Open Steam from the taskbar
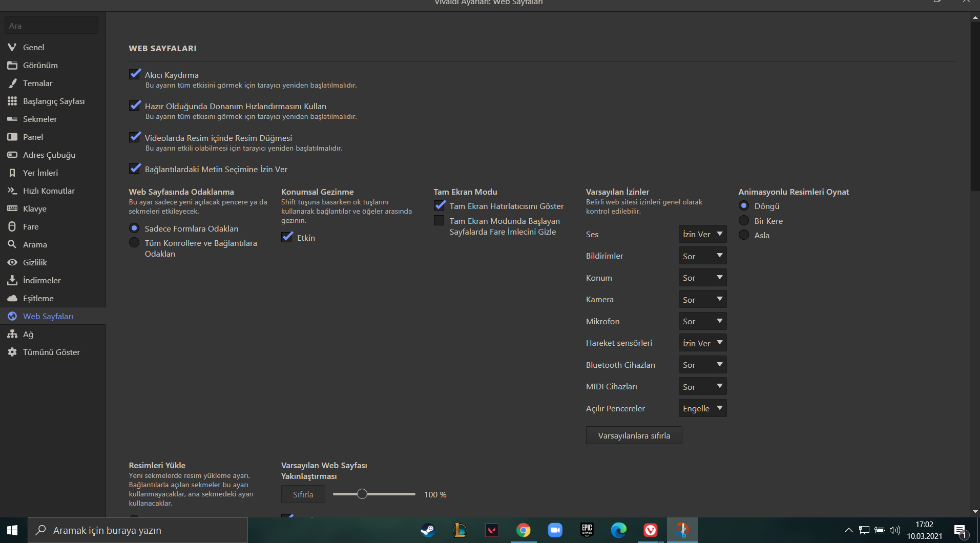Viewport: 980px width, 543px height. point(428,530)
